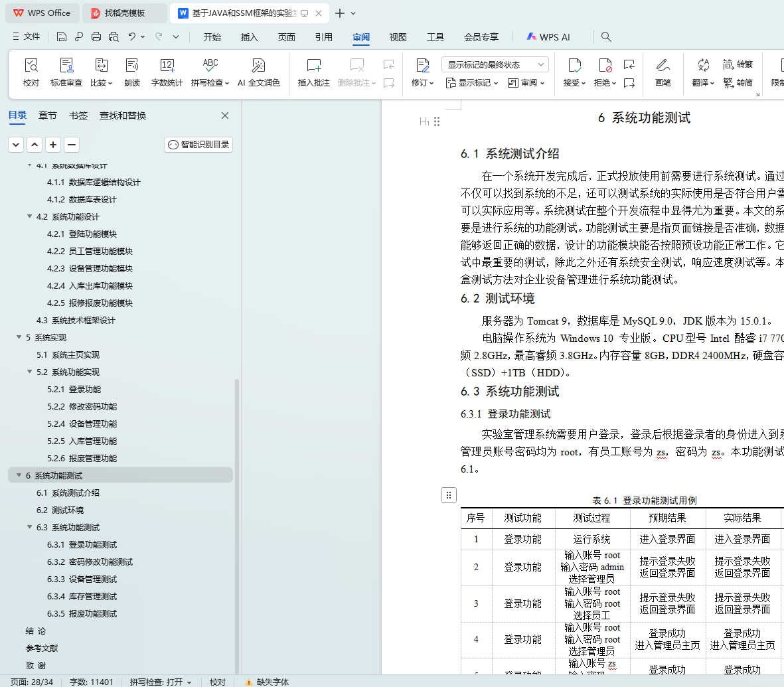Click the Print icon in quick toolbar
The image size is (784, 687).
click(96, 37)
